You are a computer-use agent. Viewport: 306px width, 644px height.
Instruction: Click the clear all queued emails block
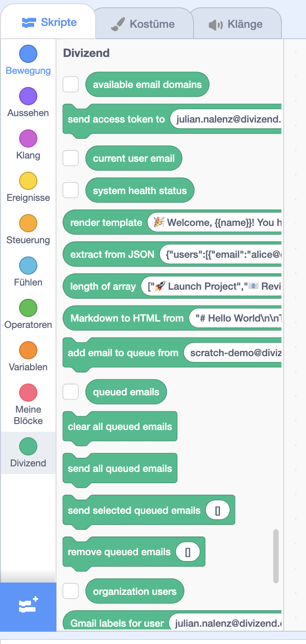(120, 427)
